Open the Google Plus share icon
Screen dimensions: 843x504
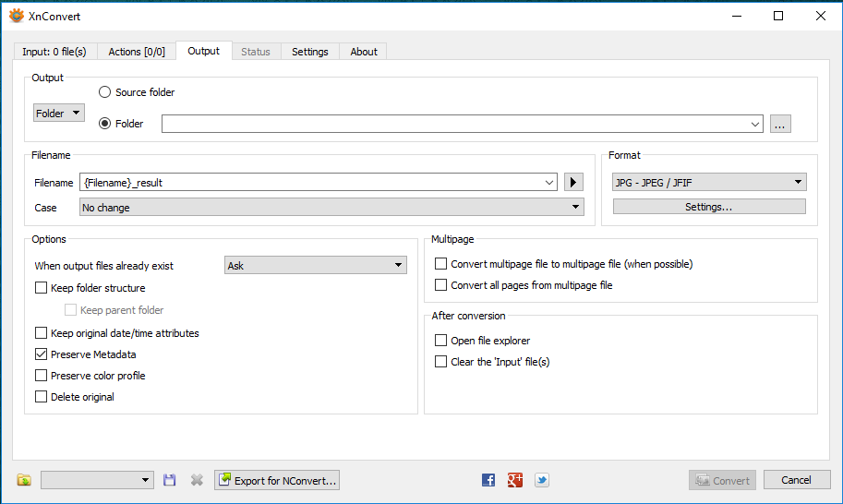pos(515,480)
